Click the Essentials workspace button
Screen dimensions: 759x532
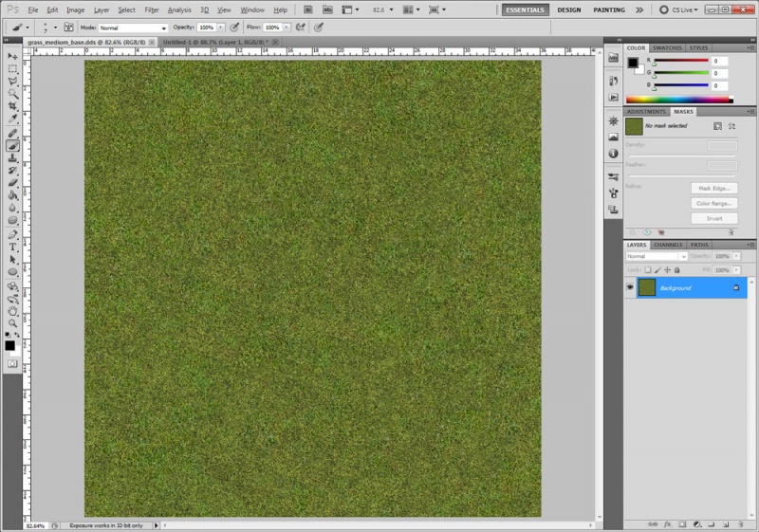coord(525,9)
